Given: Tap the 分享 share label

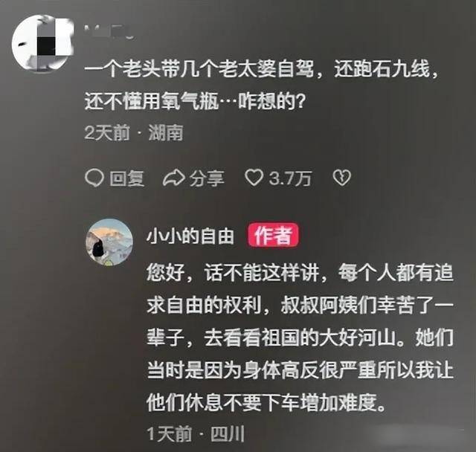Looking at the screenshot, I should tap(207, 178).
